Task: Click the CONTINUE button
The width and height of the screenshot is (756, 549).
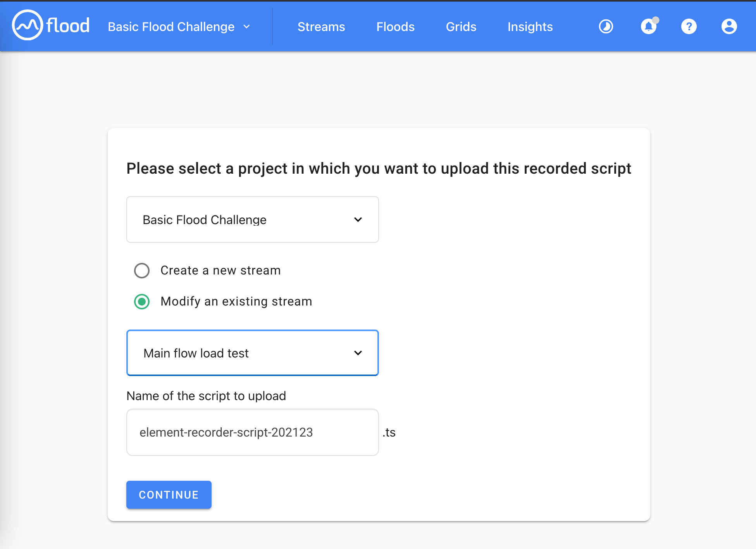Action: (x=169, y=495)
